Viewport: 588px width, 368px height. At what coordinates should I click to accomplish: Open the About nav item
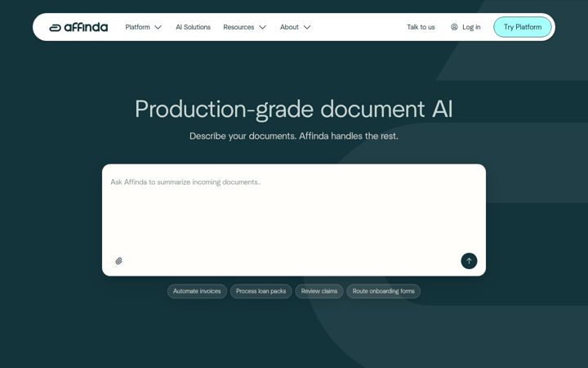coord(289,27)
